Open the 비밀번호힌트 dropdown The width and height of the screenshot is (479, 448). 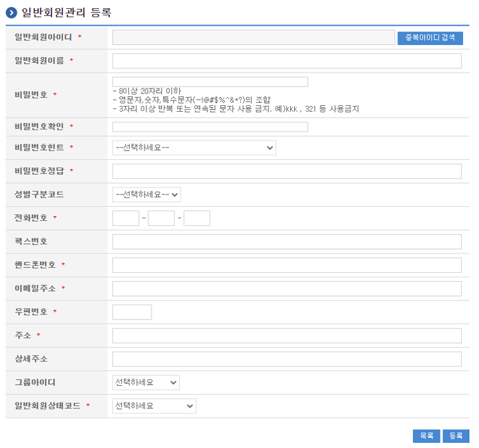tap(194, 148)
